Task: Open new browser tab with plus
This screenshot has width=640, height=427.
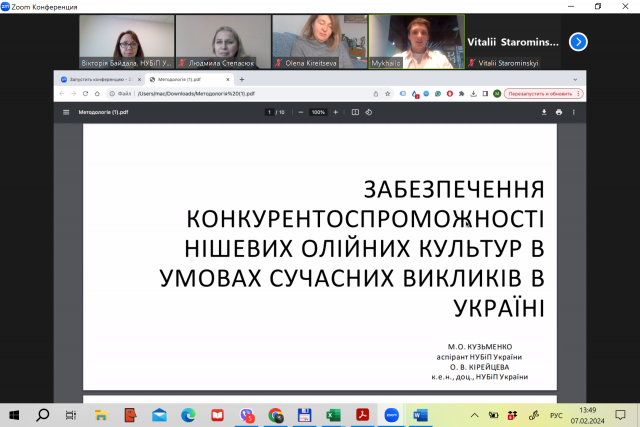Action: click(242, 79)
